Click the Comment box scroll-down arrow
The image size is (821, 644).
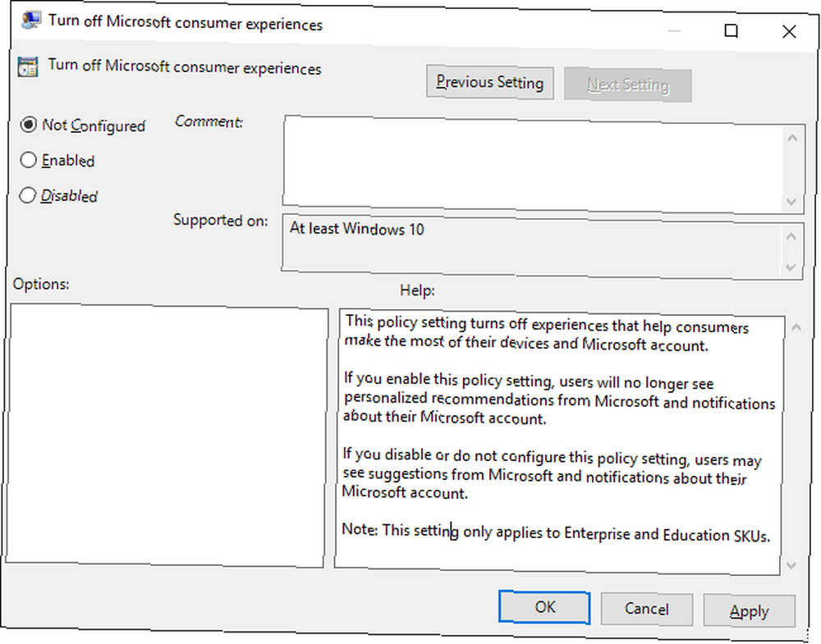(791, 202)
